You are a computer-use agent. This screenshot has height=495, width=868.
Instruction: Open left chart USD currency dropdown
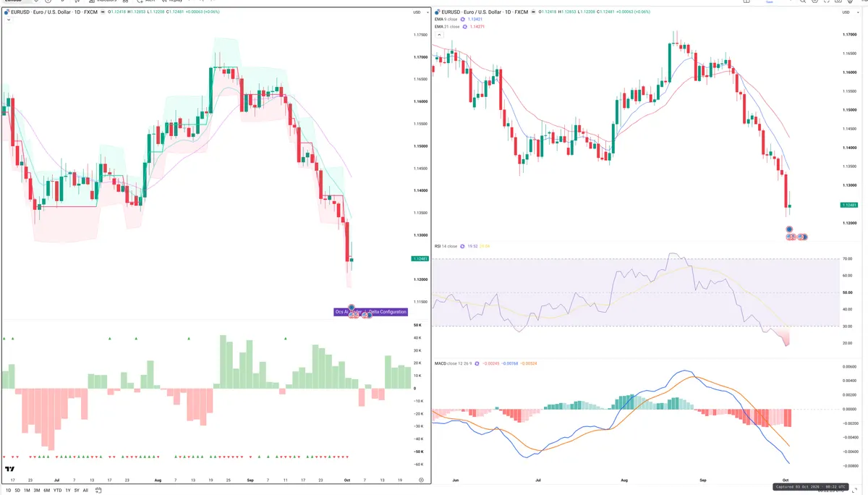(419, 12)
